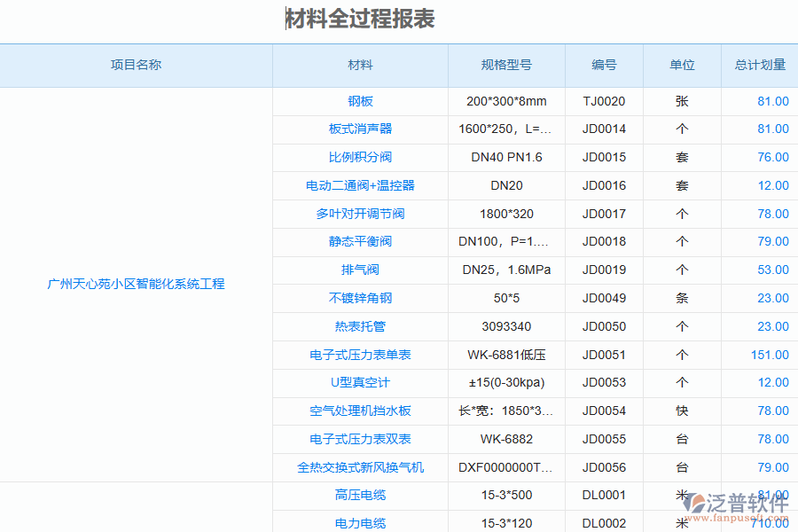This screenshot has width=798, height=532.
Task: Click the 材料全过程报表 page title
Action: (359, 18)
